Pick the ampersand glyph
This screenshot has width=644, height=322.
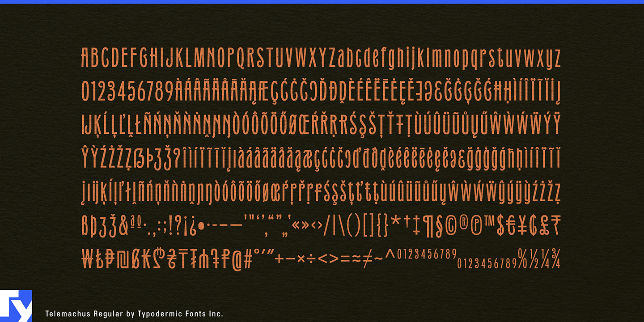click(x=124, y=228)
